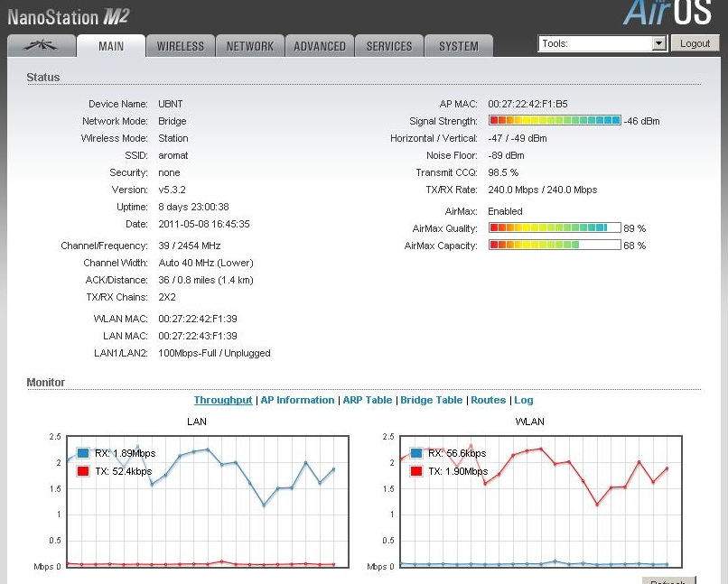Click the LAN1/LAN2 value 100Mbps-Full / Unplugged
The image size is (728, 584).
coord(214,353)
